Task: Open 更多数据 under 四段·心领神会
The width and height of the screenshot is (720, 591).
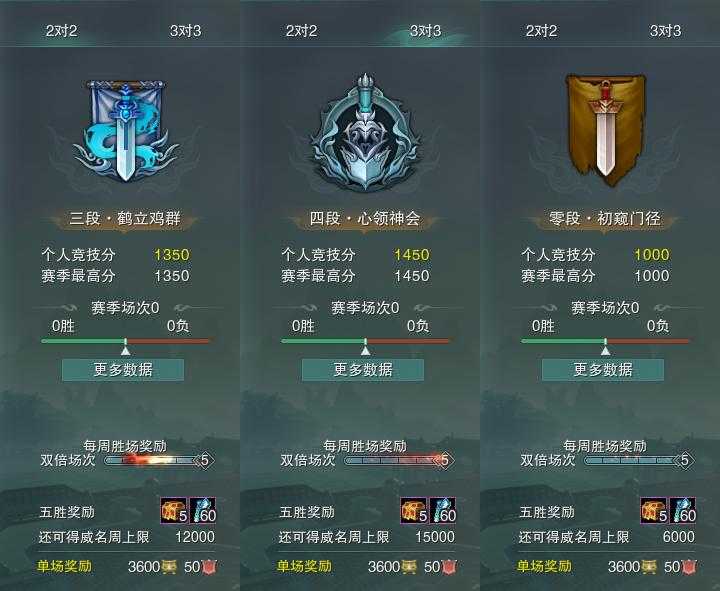Action: click(363, 370)
